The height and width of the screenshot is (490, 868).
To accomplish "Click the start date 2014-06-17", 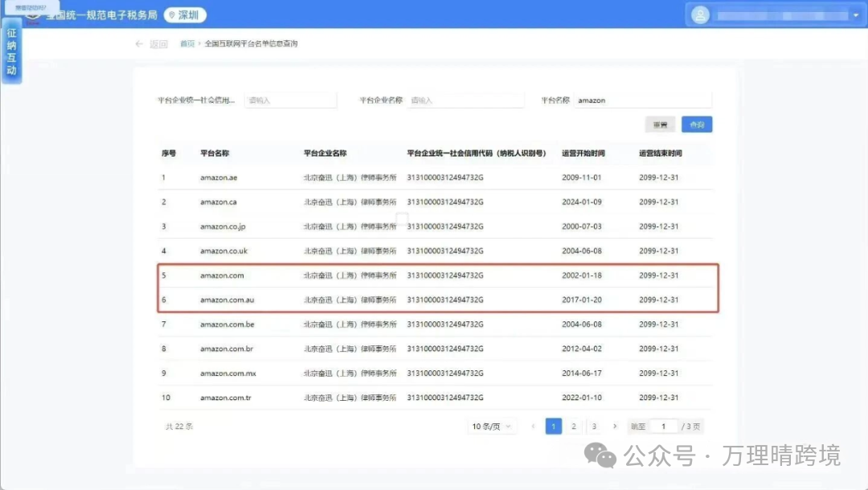I will [x=581, y=374].
